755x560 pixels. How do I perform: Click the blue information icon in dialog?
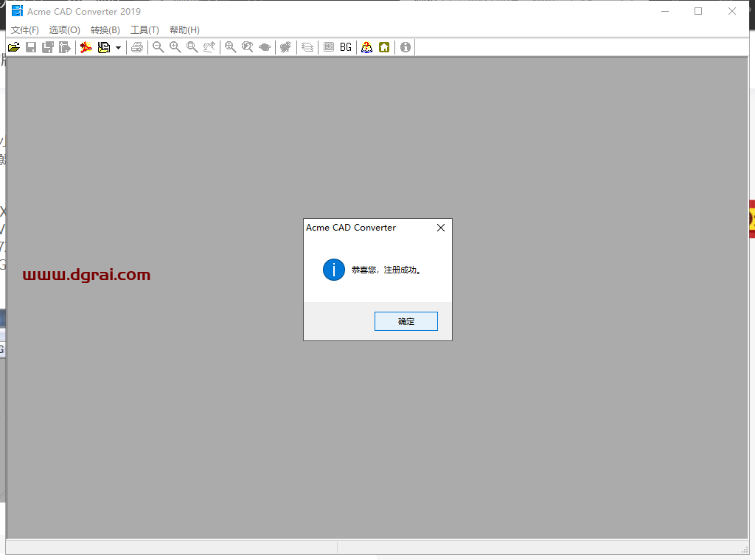point(334,270)
